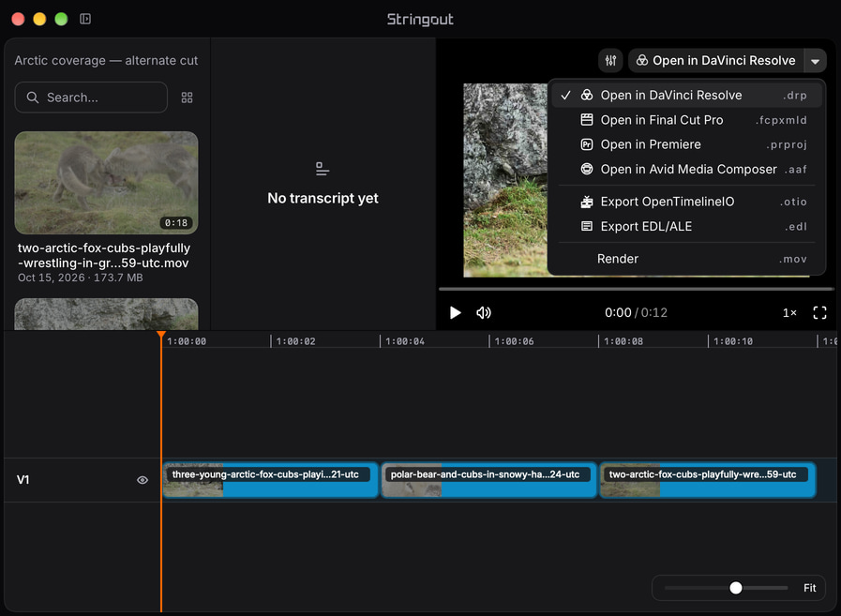This screenshot has height=616, width=841.
Task: Click the 1:00:06 timeline ruler mark
Action: 514,341
